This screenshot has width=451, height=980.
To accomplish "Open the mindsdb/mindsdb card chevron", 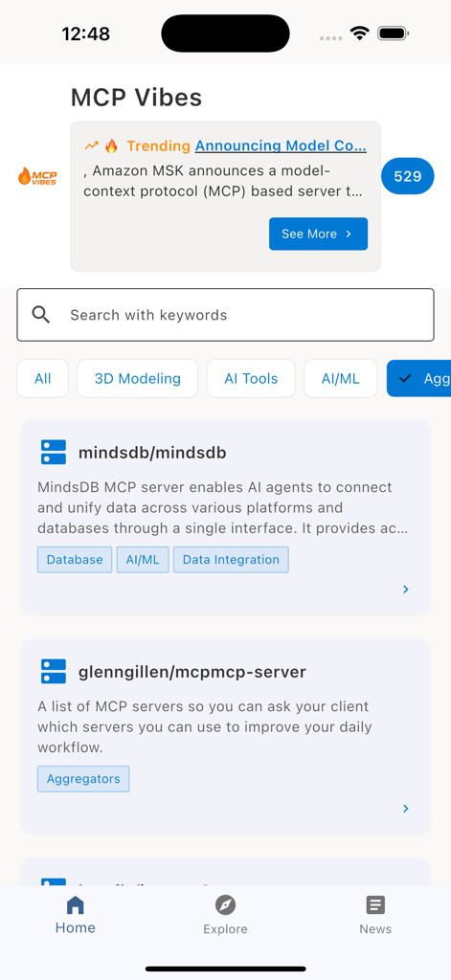I will (x=406, y=589).
